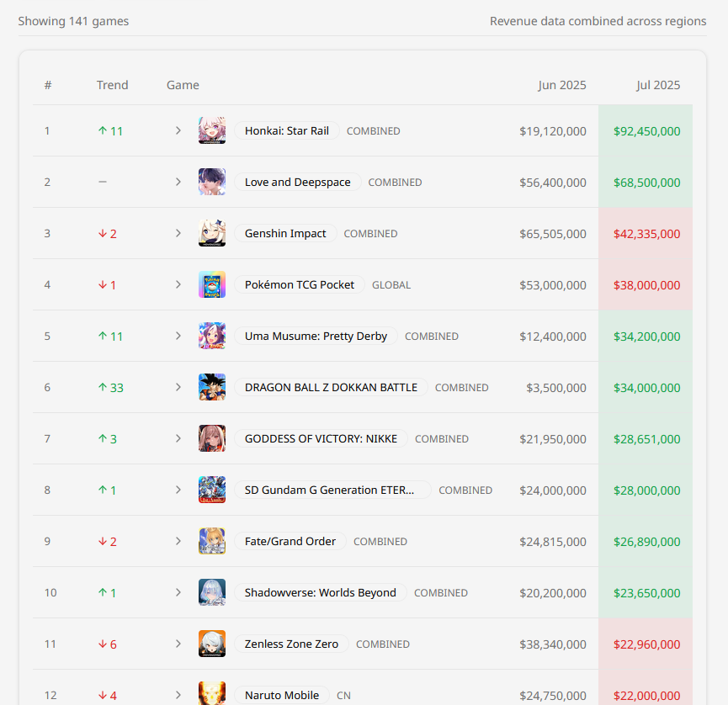
Task: Open the Zenless Zone Zero name pill
Action: pyautogui.click(x=291, y=644)
